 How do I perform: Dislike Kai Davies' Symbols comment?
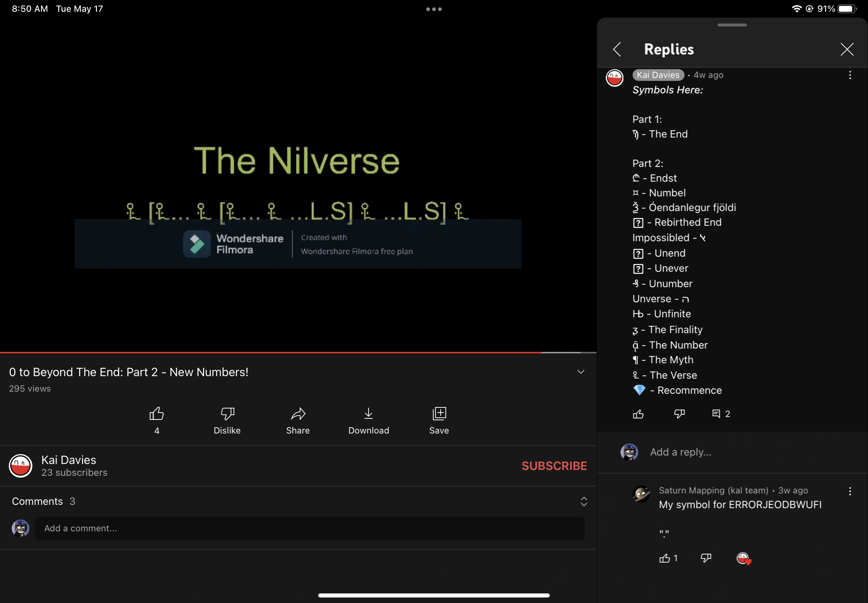point(679,414)
